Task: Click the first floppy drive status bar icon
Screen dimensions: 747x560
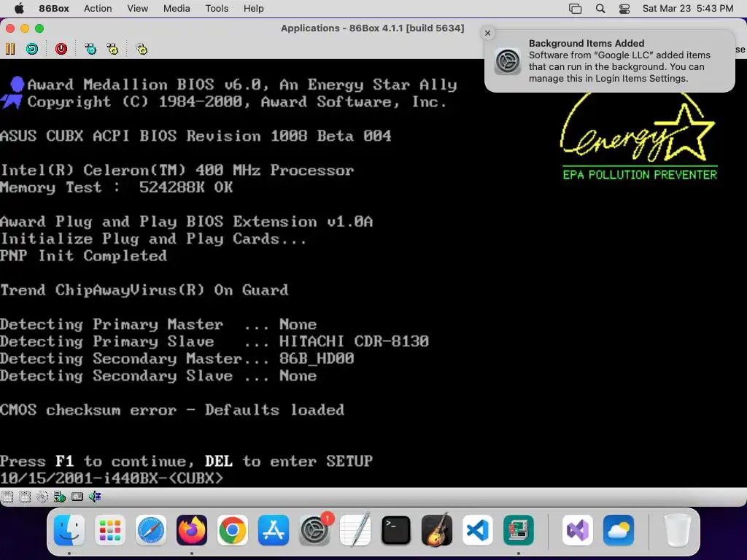Action: point(7,497)
